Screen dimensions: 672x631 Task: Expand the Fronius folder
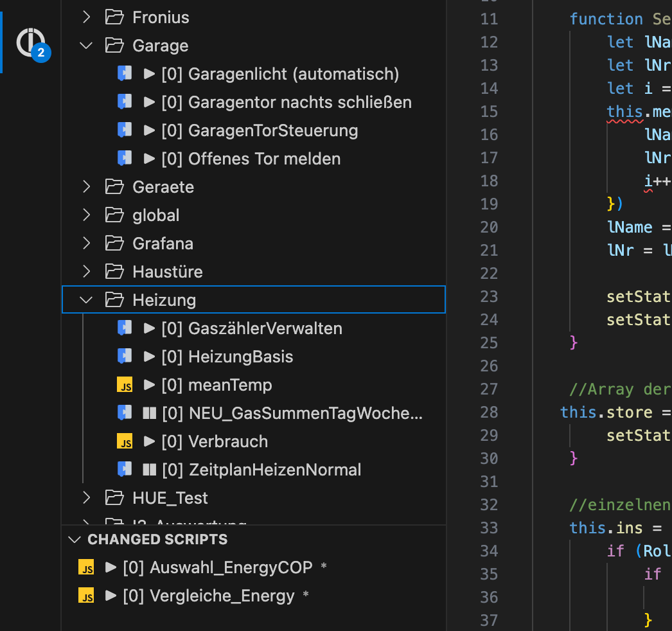point(87,17)
